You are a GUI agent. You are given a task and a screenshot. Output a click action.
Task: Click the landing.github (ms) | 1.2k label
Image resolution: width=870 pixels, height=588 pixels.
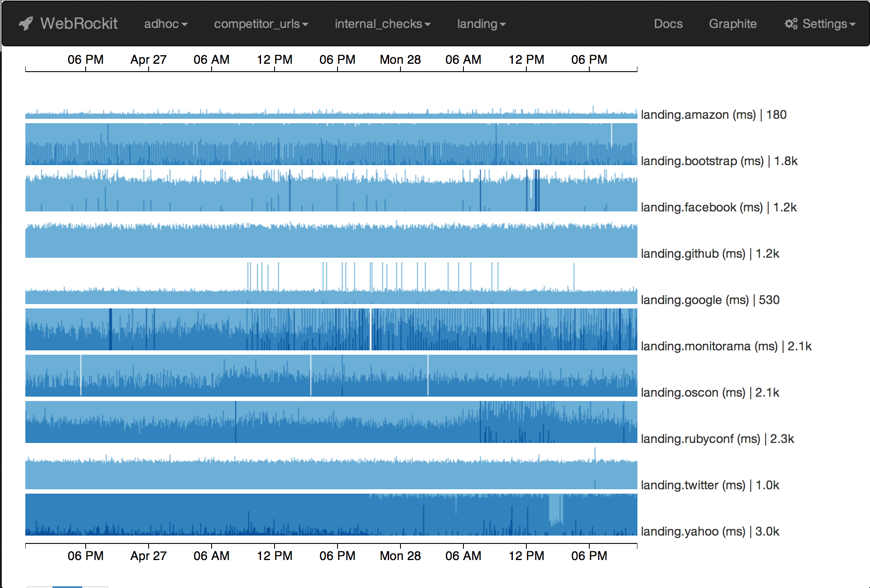point(710,254)
